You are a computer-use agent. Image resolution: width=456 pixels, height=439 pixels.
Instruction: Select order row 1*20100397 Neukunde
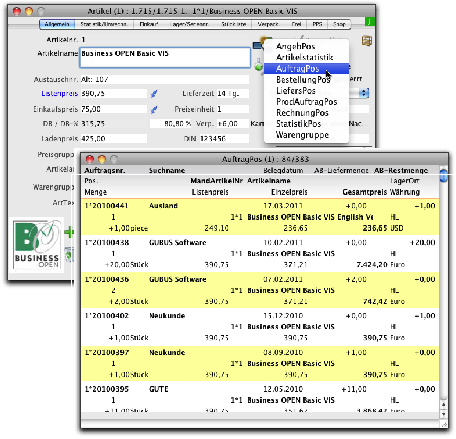260,364
